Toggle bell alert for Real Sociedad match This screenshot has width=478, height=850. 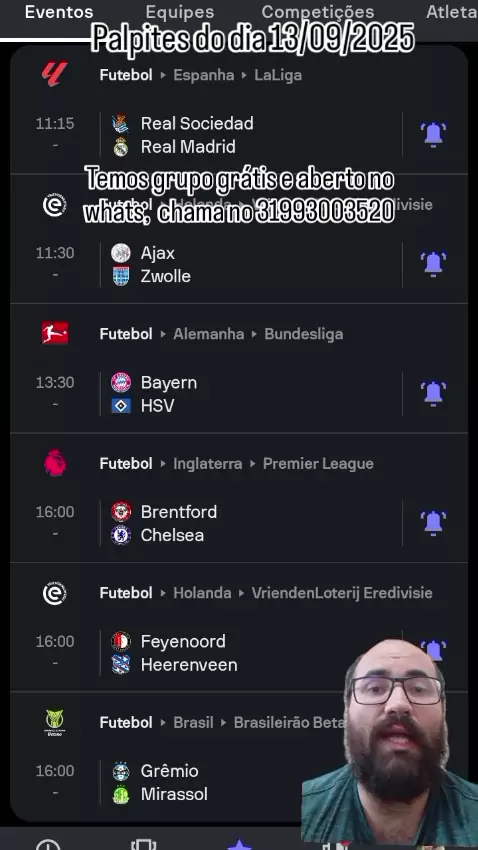coord(434,134)
